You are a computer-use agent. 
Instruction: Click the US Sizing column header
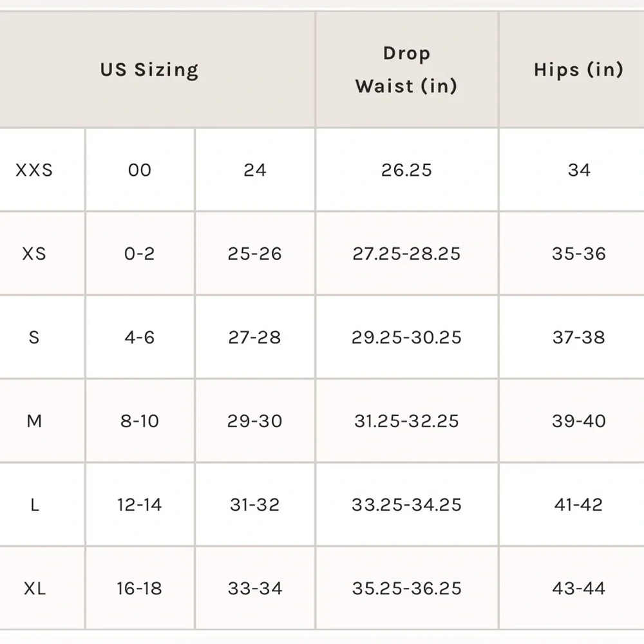point(149,70)
